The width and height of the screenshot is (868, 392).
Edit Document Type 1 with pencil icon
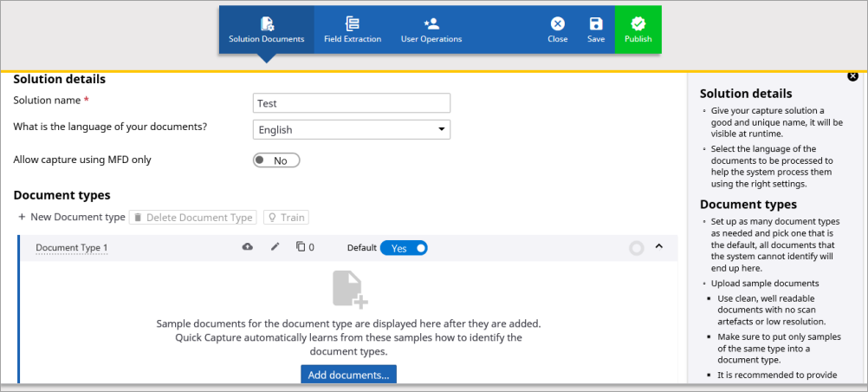click(x=275, y=247)
